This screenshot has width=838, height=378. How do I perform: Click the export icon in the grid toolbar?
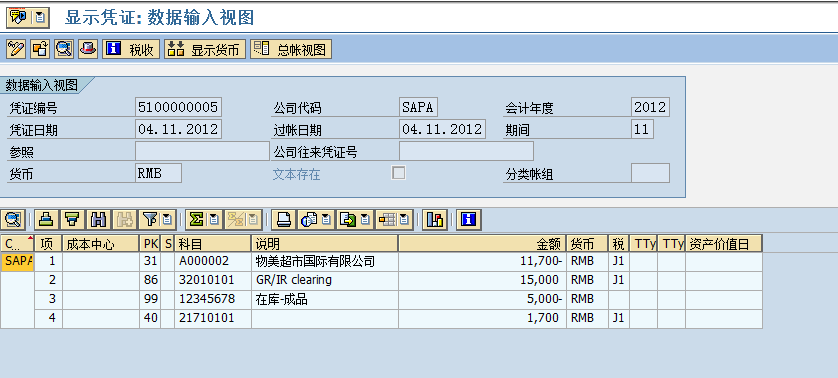348,219
